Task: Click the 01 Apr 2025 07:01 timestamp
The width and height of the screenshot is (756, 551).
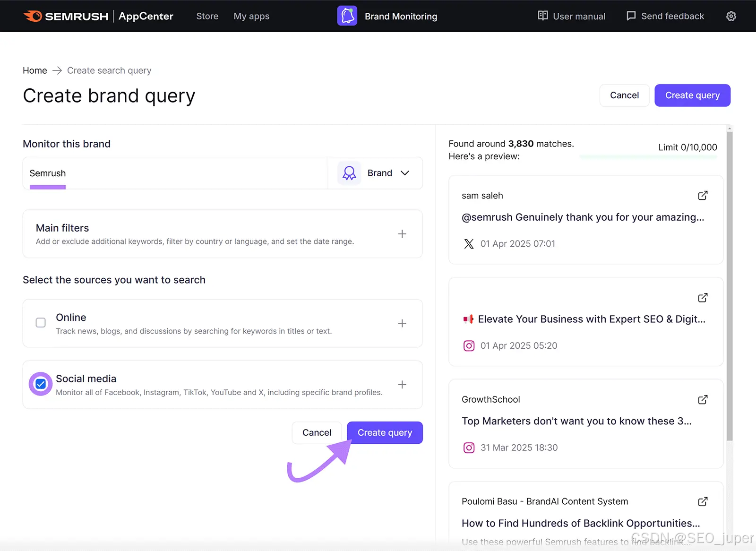Action: 518,244
